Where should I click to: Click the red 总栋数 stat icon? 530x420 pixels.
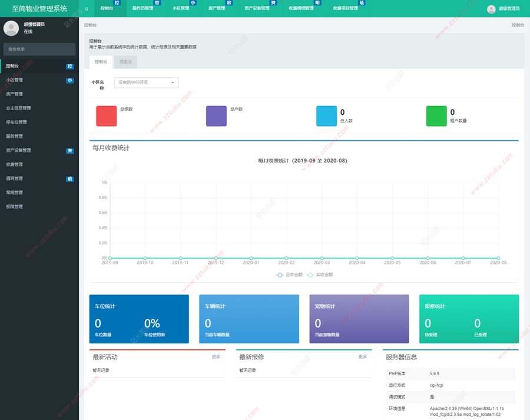click(107, 116)
